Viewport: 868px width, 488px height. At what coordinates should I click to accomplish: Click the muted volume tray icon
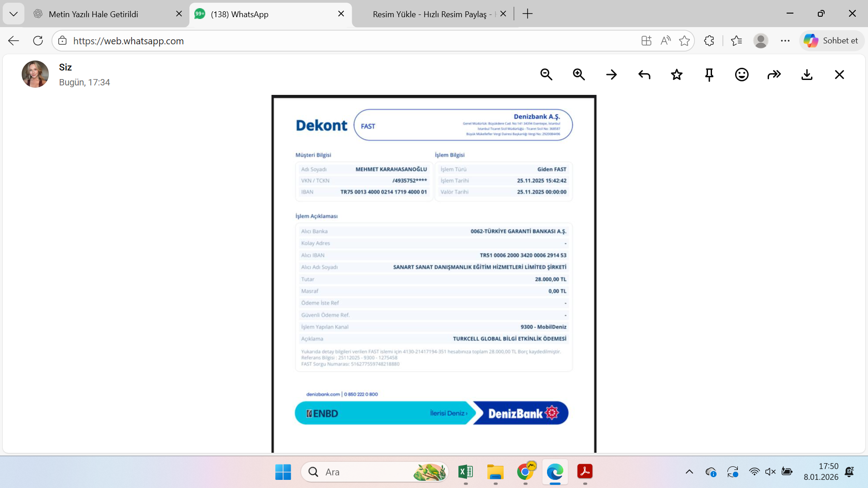[770, 472]
